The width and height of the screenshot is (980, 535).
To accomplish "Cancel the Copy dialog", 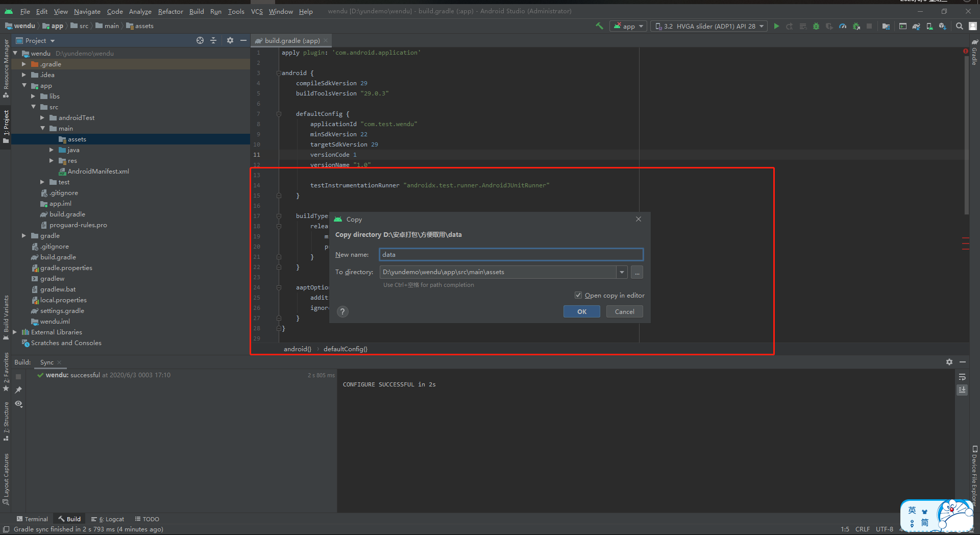I will pyautogui.click(x=624, y=311).
